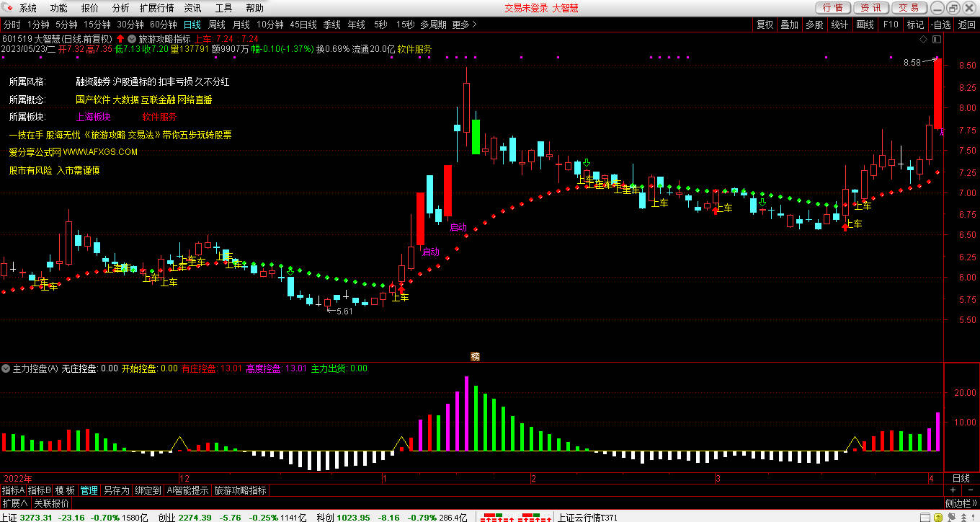Toggle the side panel layout icon
Screen dimensions: 980x522
[x=937, y=38]
